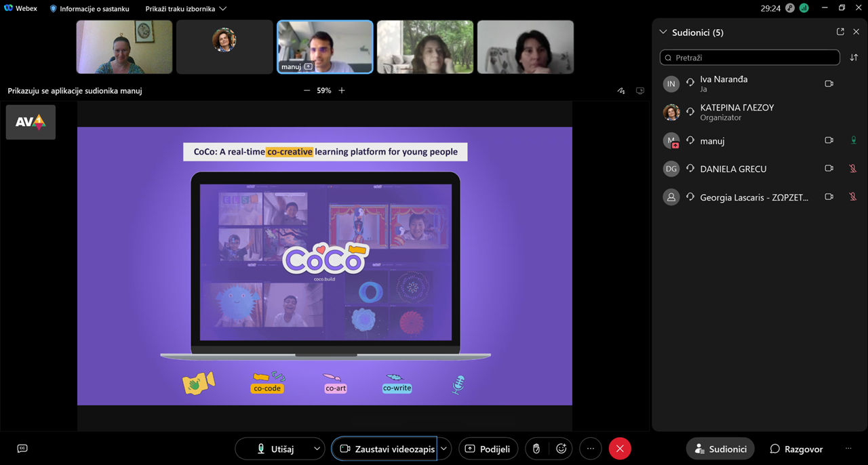Click manuj's avatar with sharing badge

[x=671, y=140]
